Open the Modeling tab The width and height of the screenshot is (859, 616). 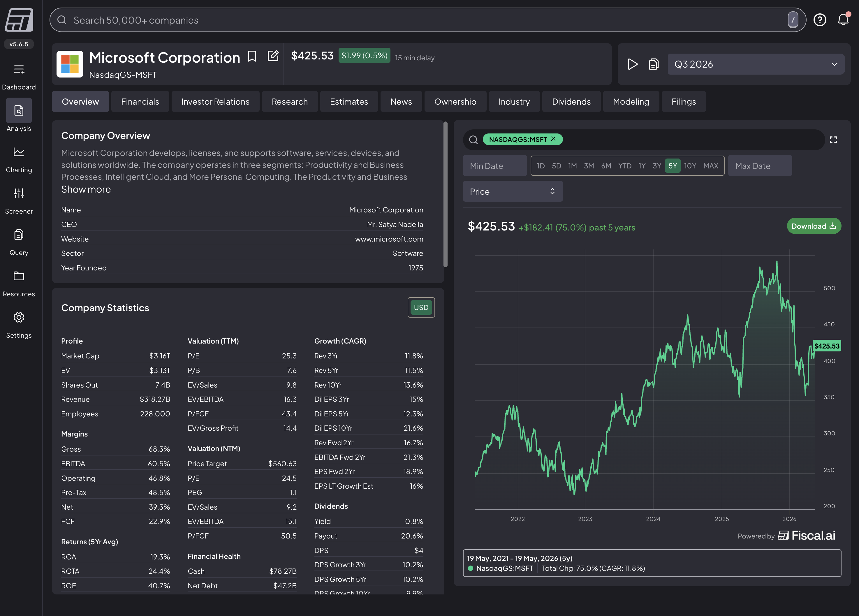631,101
